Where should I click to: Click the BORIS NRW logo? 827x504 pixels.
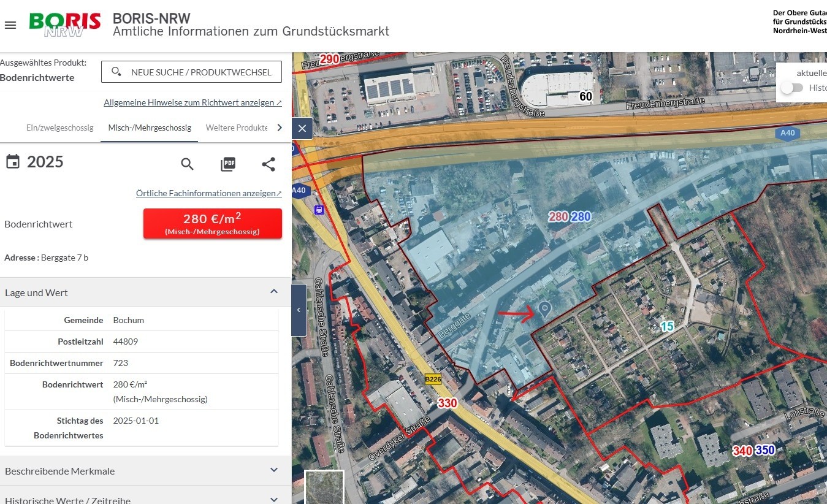click(65, 25)
